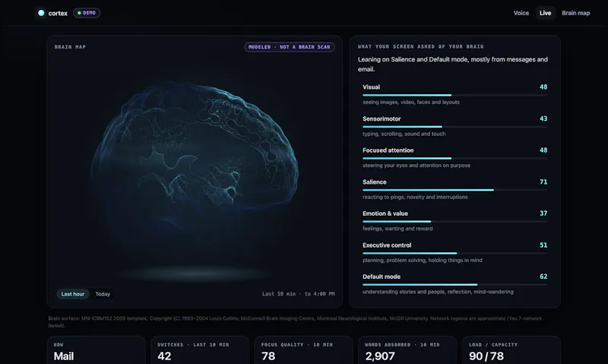Click the Executive control score 51
The width and height of the screenshot is (608, 364).
543,245
